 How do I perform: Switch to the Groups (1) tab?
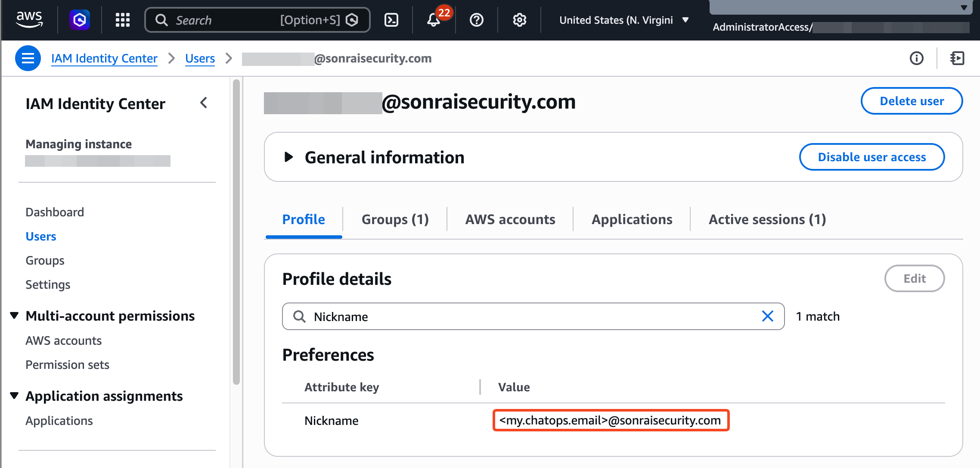coord(395,219)
